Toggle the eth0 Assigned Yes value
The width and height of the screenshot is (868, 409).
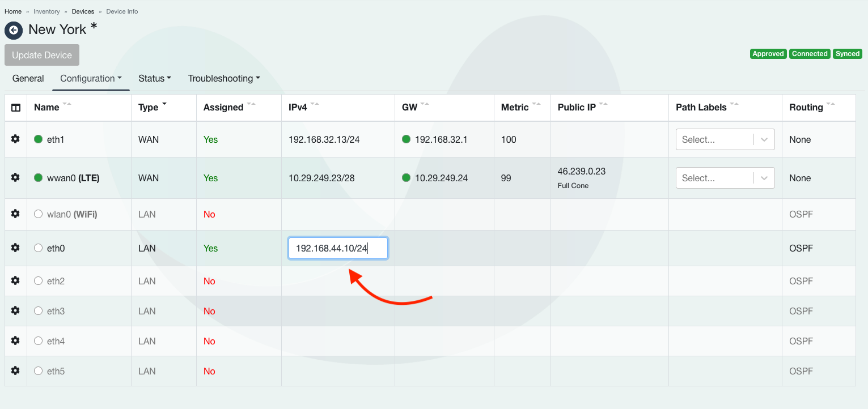(x=210, y=248)
